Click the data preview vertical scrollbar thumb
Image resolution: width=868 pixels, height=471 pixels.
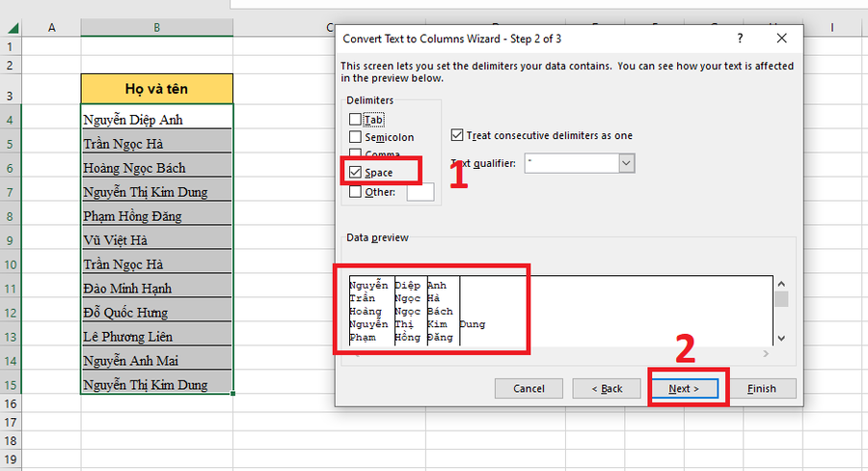click(781, 299)
